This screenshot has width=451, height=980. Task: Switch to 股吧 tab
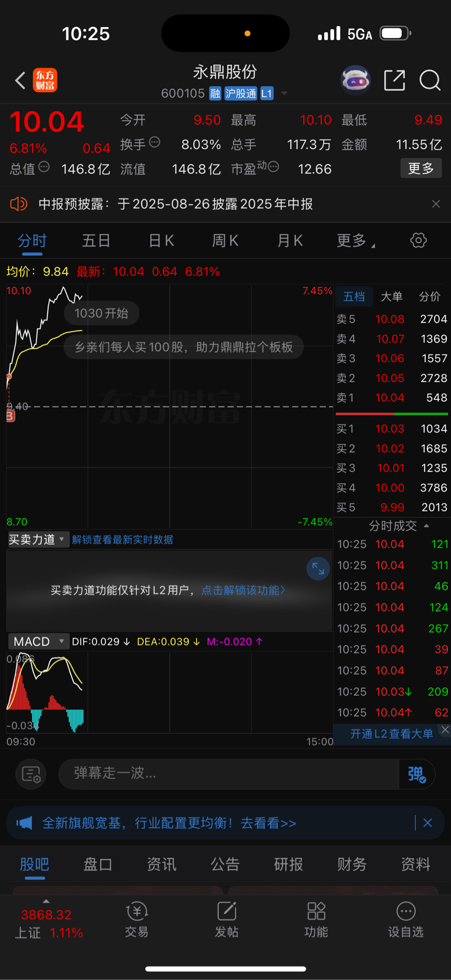(x=35, y=864)
